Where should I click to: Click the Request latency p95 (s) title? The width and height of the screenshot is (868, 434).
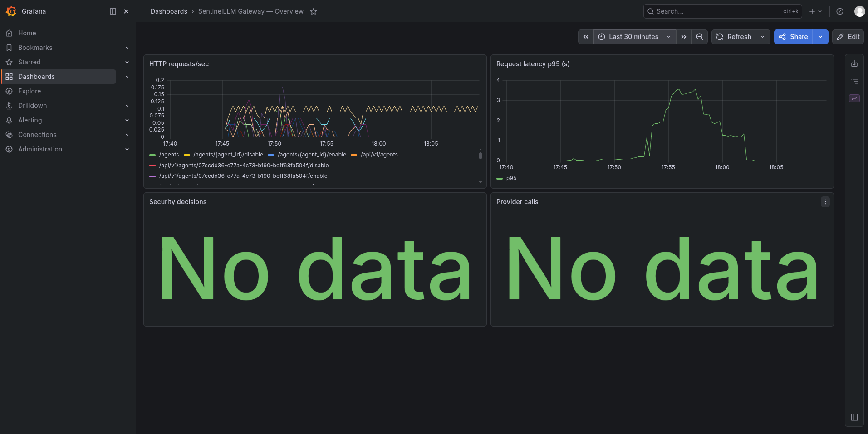click(533, 64)
